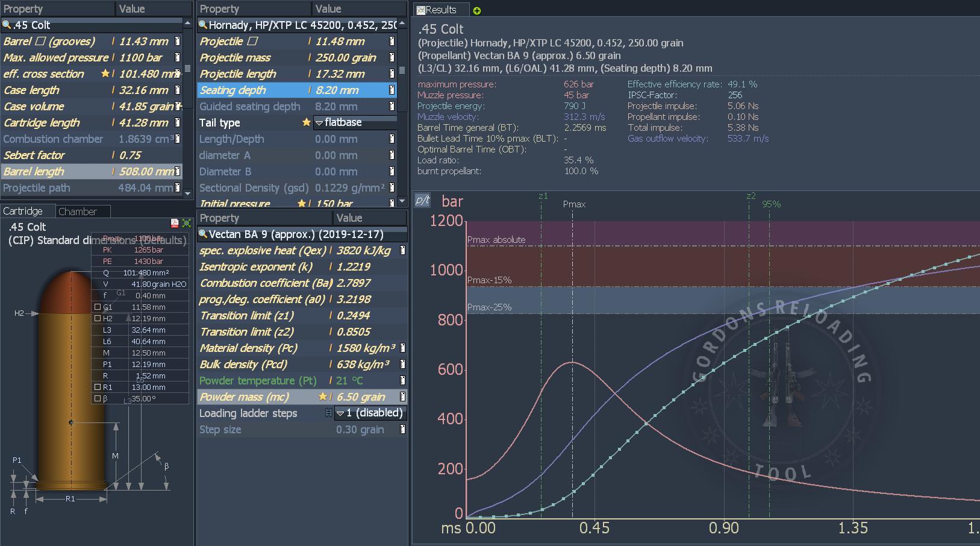Open the Tail type flatbase dropdown
The height and width of the screenshot is (546, 980).
(x=355, y=122)
